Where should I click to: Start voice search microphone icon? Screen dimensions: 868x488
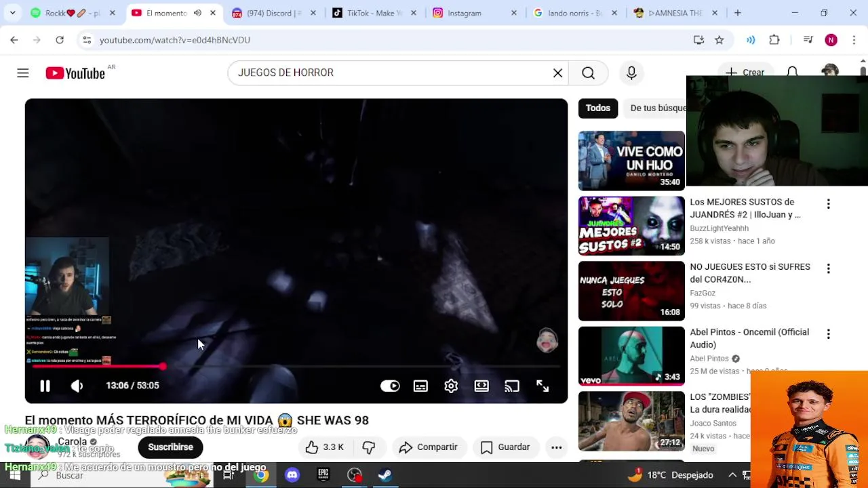(x=631, y=73)
